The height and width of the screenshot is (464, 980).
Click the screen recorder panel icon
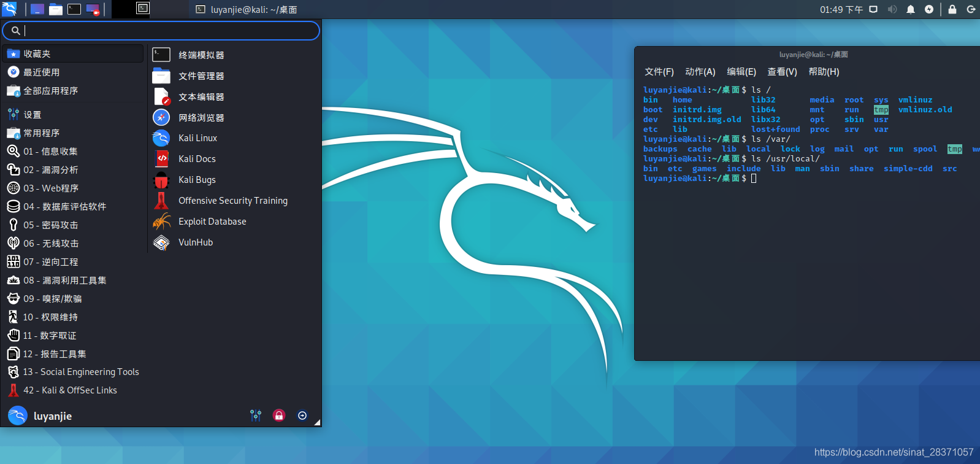tap(93, 9)
